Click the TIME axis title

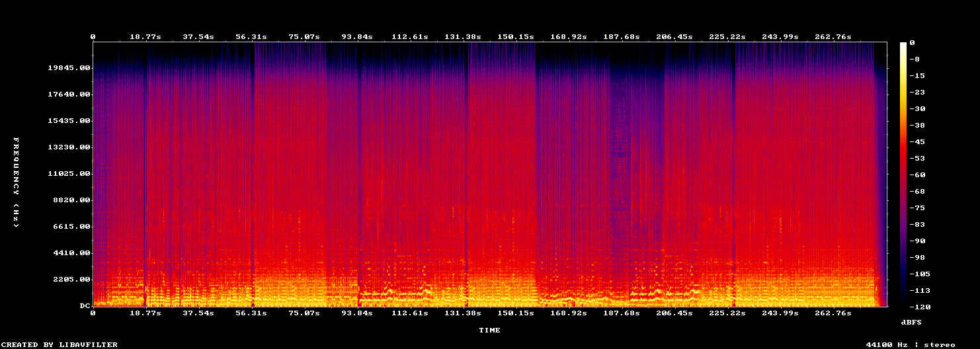tap(490, 330)
